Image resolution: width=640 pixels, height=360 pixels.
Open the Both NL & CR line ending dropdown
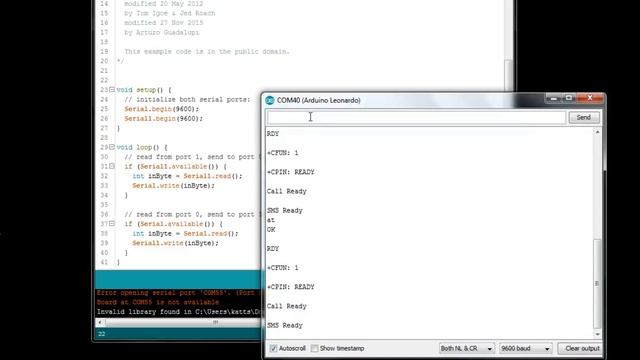tap(467, 348)
